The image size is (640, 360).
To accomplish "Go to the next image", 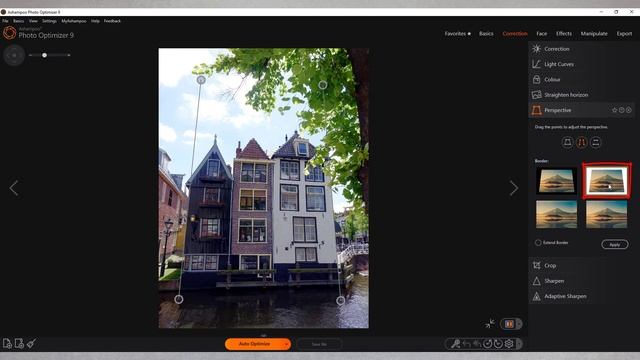I will (513, 188).
